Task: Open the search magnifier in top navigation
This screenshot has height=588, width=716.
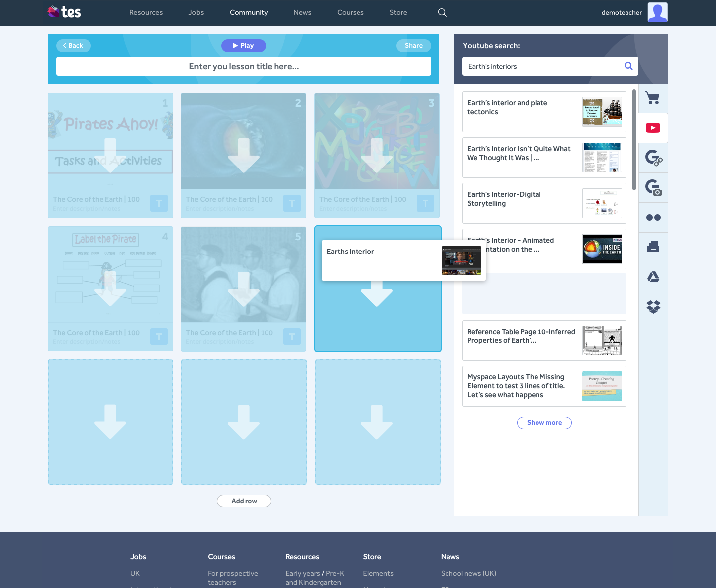Action: [x=442, y=12]
